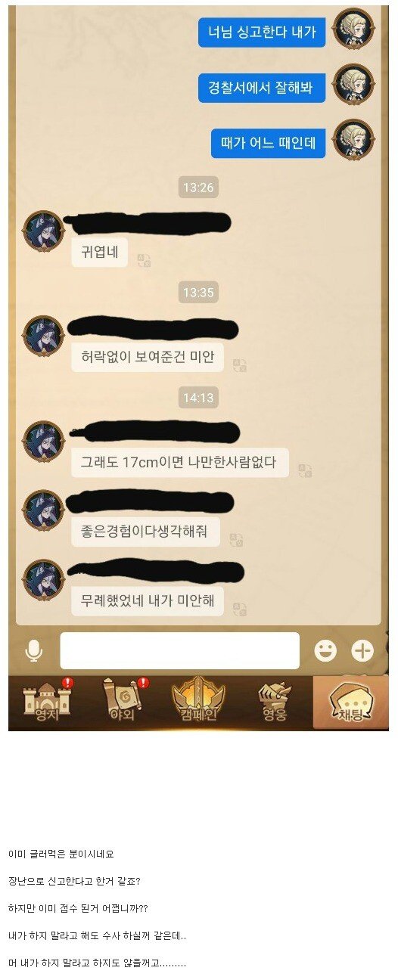Translate the 귀엽네 message
398x980 pixels.
pos(144,261)
